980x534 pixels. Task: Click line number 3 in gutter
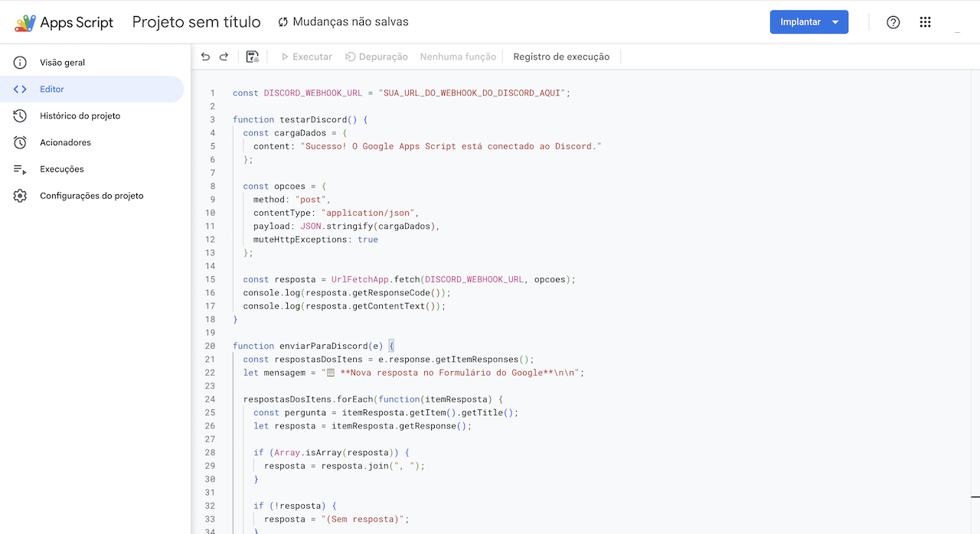tap(212, 119)
